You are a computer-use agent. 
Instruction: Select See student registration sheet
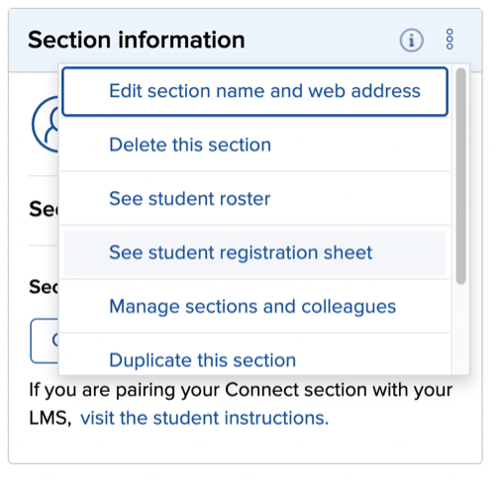255,253
